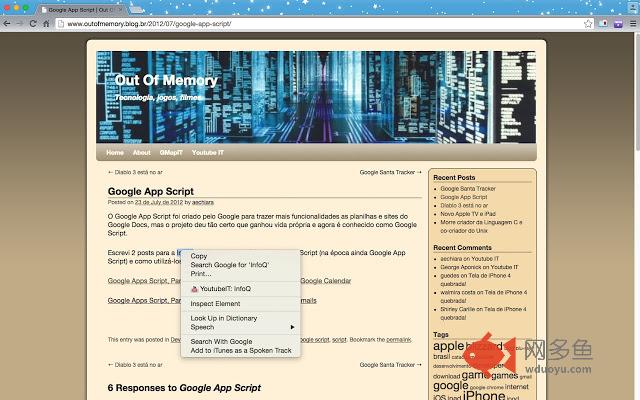The image size is (640, 400).
Task: Go to next post Google Santa Tracker at top
Action: [x=391, y=172]
